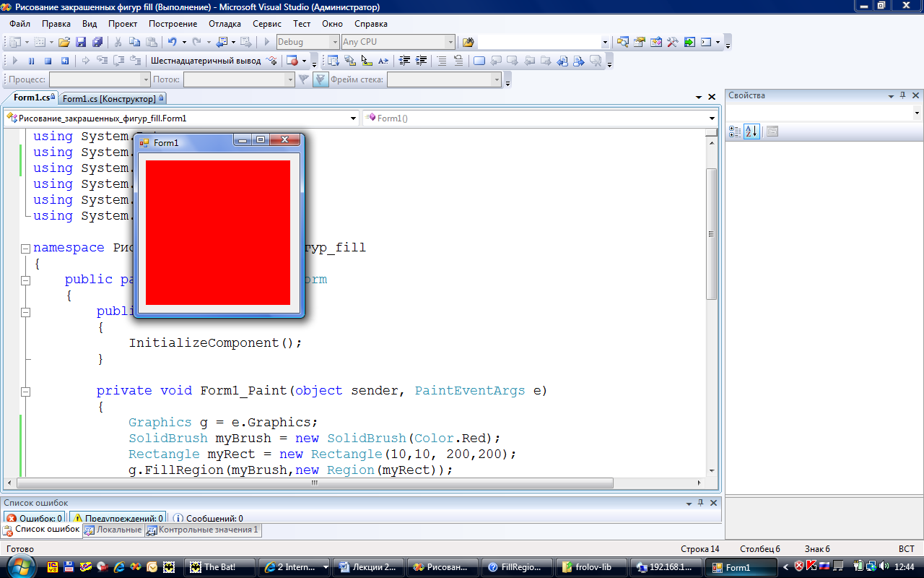Sort properties alphabetically in Свойства panel
924x578 pixels.
tap(751, 131)
